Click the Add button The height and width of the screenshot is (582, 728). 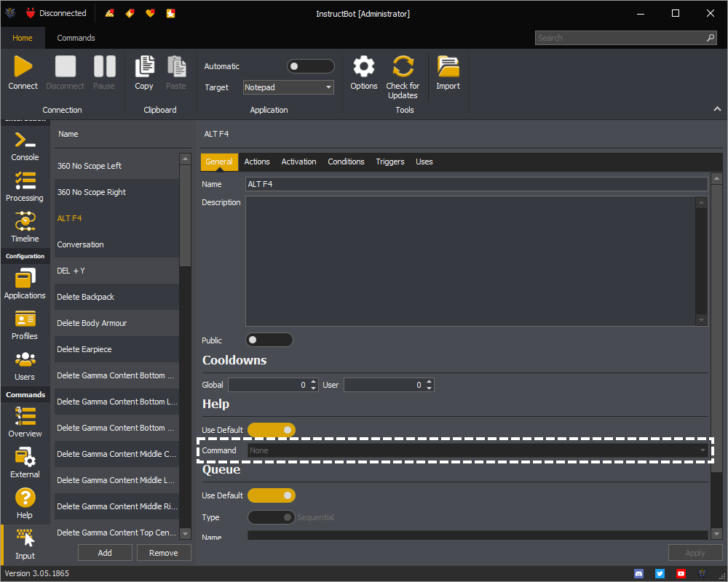105,553
